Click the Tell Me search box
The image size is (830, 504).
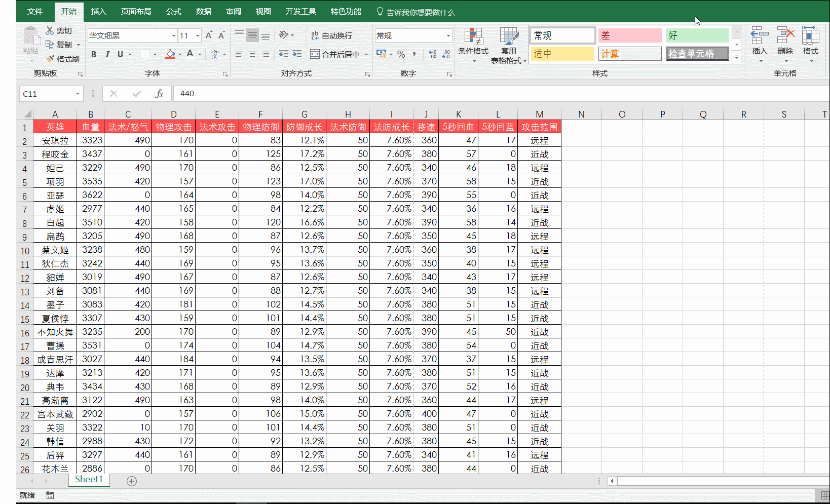[x=416, y=12]
